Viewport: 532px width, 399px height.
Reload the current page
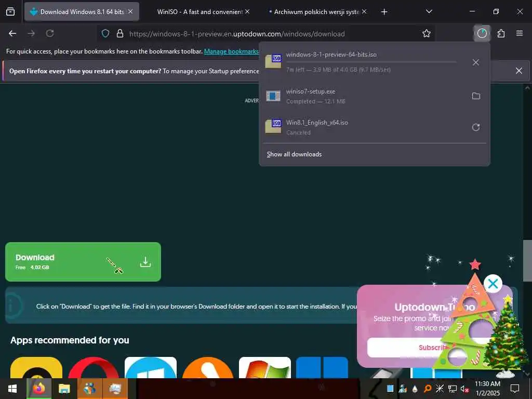point(50,33)
